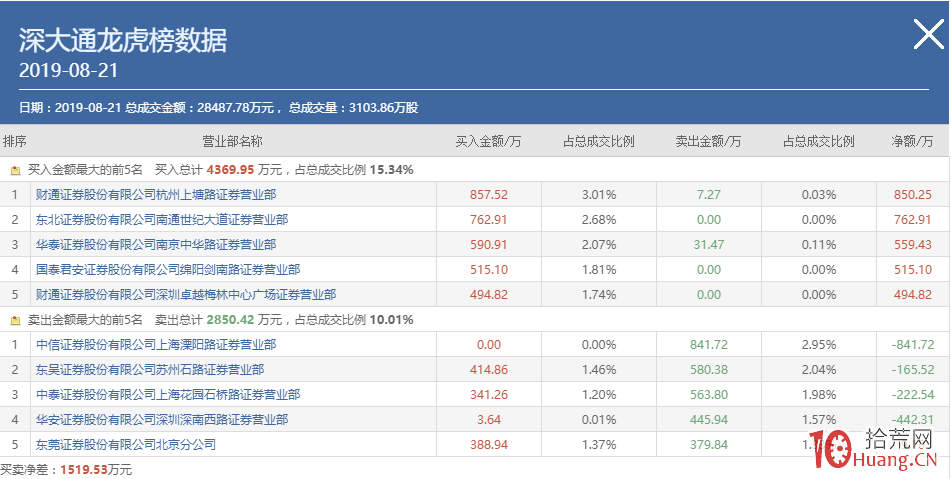951x479 pixels.
Task: Open 华安证券股份有限公司深圳深南西路证券营业部 link
Action: pos(162,420)
